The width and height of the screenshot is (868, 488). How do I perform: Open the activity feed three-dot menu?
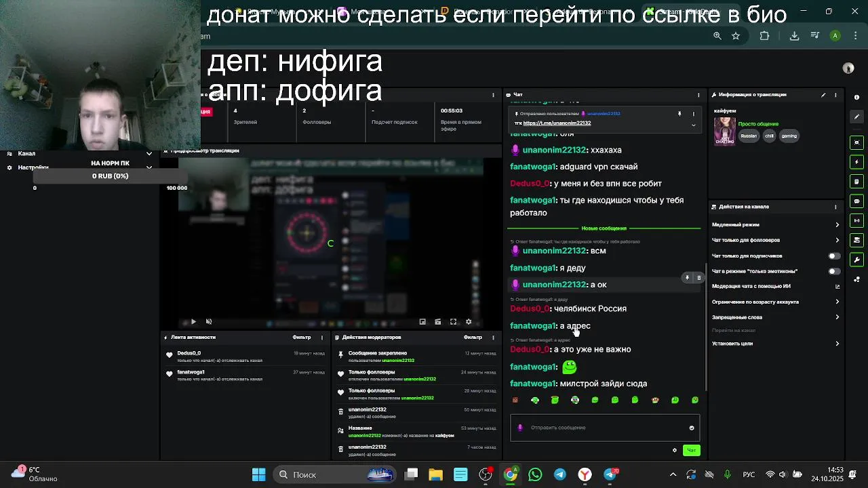[x=321, y=338]
